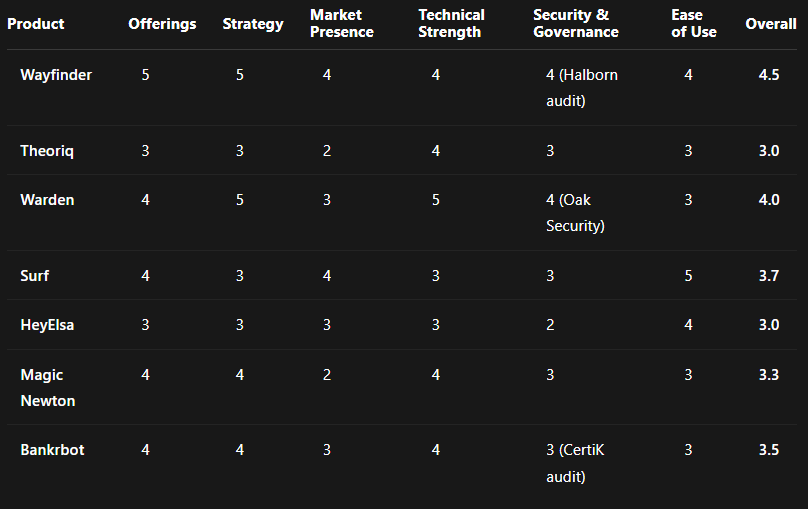
Task: Click the Halborn audit security cell
Action: (582, 88)
